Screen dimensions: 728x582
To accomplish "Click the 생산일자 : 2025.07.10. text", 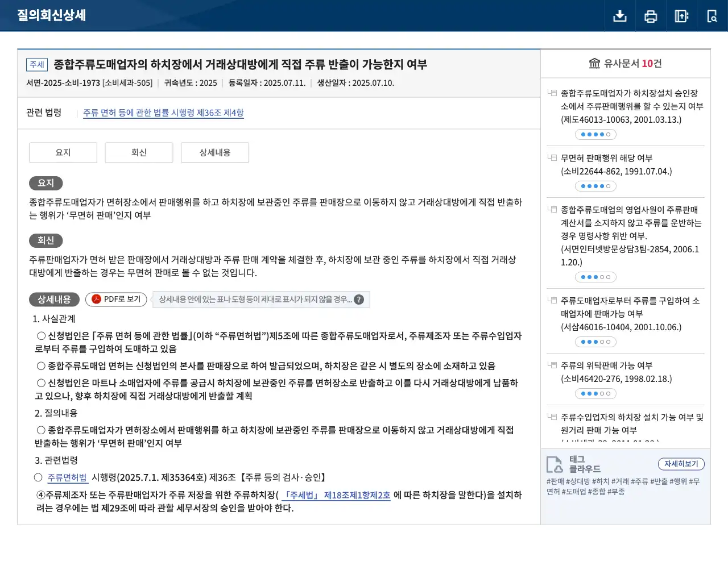I will pyautogui.click(x=355, y=83).
